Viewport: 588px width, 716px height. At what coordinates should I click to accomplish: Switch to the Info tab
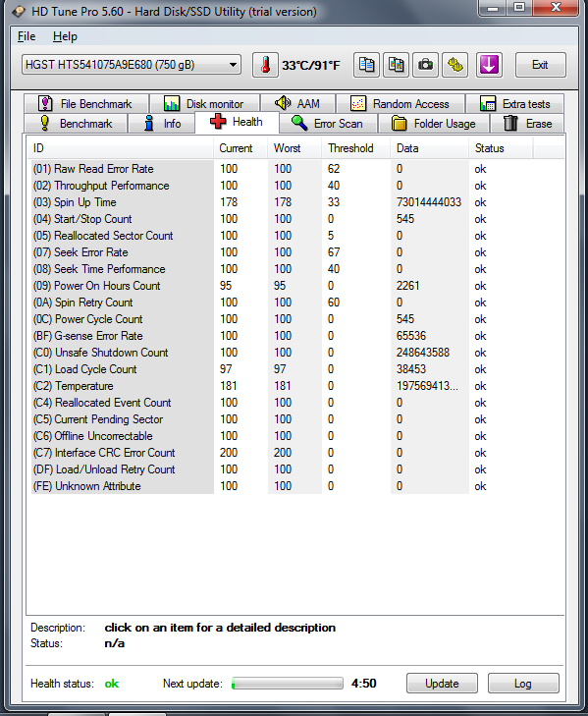pyautogui.click(x=161, y=124)
